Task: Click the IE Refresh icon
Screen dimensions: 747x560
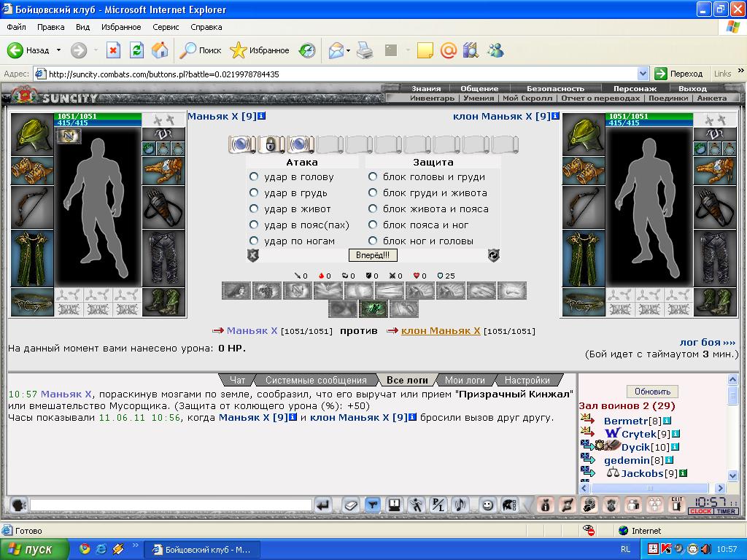Action: coord(136,50)
